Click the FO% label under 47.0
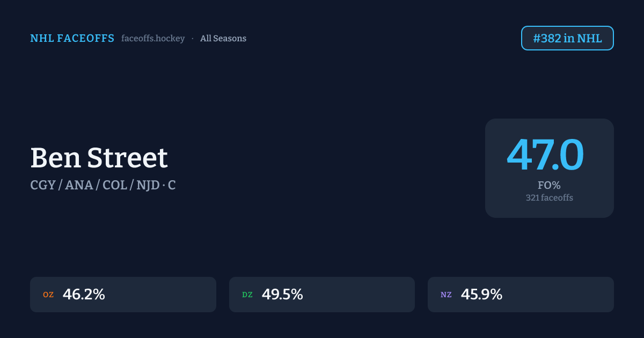Image resolution: width=644 pixels, height=338 pixels. pyautogui.click(x=549, y=186)
